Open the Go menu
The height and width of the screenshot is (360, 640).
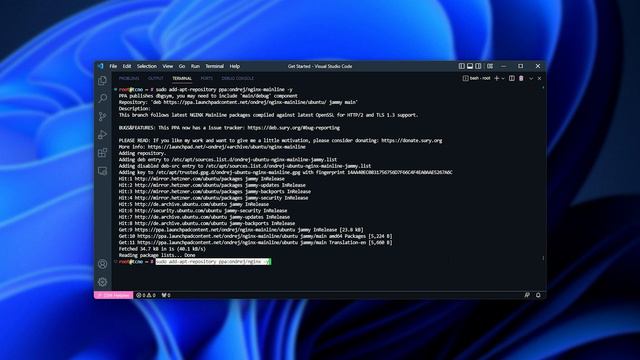(x=182, y=66)
